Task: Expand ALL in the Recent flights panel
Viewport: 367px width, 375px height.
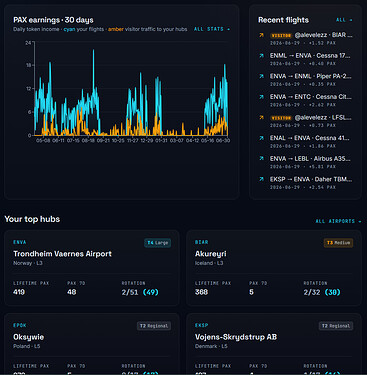Action: point(344,20)
